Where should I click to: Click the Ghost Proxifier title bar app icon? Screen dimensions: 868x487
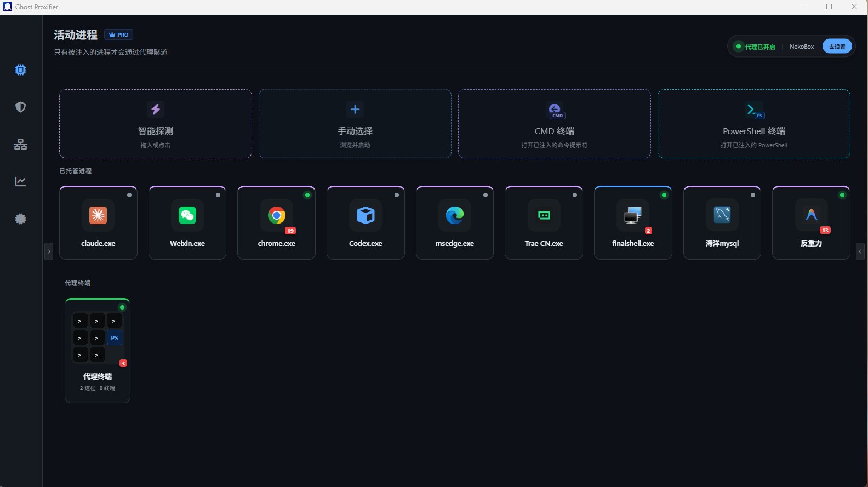coord(8,7)
